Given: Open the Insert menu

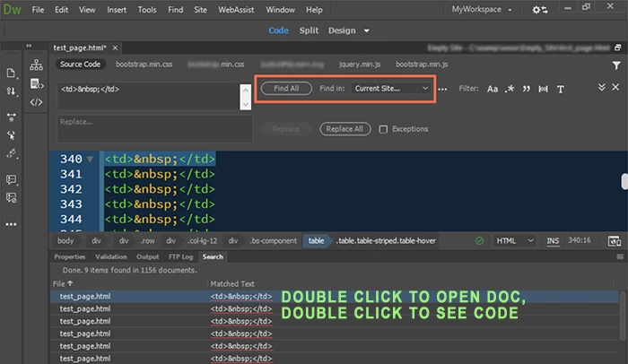Looking at the screenshot, I should tap(117, 10).
